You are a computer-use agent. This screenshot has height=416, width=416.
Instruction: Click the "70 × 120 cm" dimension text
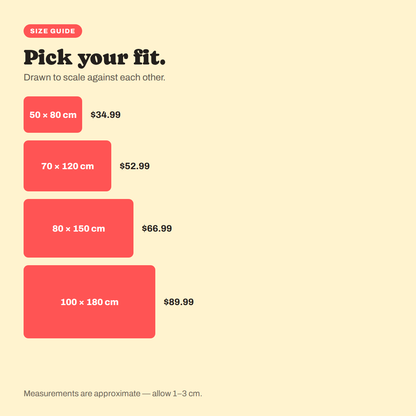[x=68, y=166]
